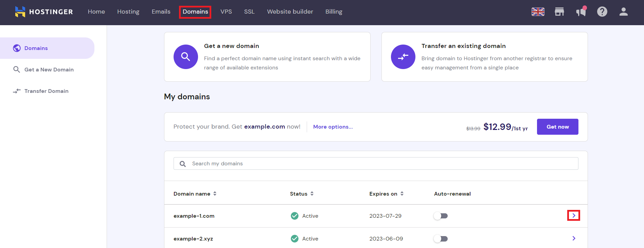Viewport: 644px width, 248px height.
Task: Click the Auto-renewal column header
Action: pos(452,194)
